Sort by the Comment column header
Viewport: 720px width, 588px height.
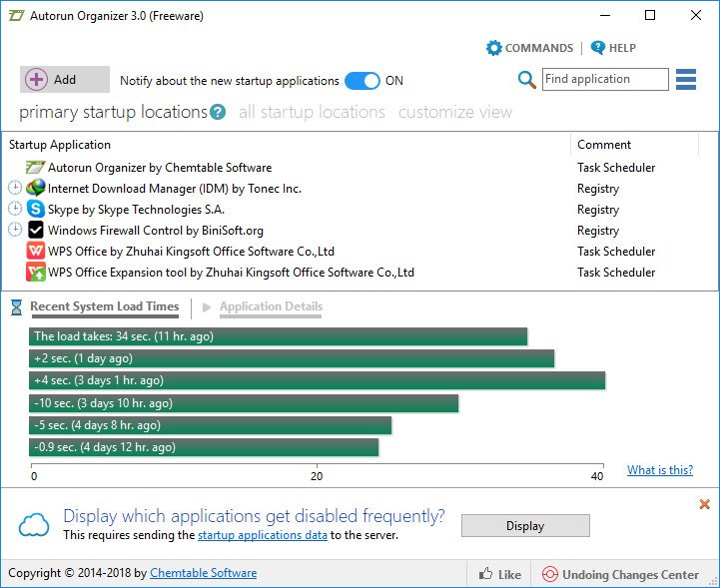click(x=604, y=145)
